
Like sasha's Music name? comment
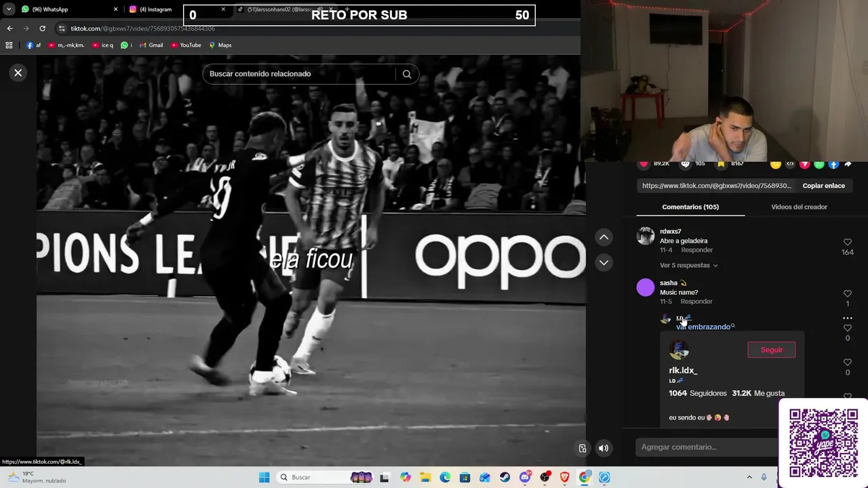tap(848, 294)
